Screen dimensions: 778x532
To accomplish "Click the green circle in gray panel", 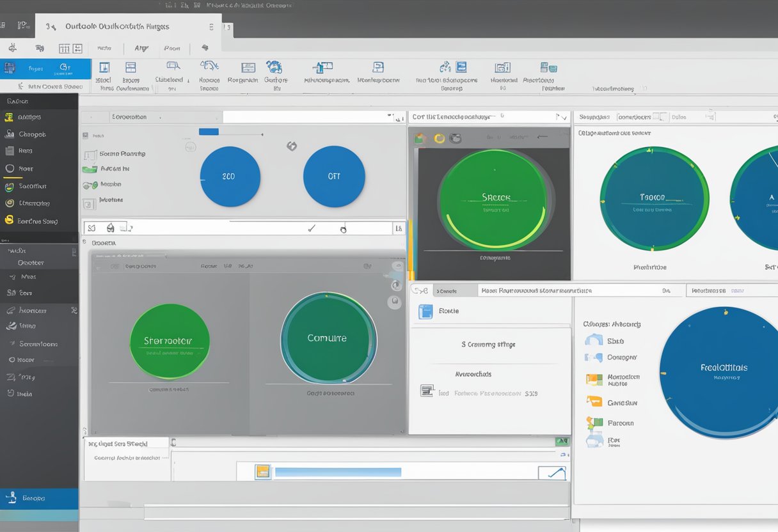I will (169, 341).
